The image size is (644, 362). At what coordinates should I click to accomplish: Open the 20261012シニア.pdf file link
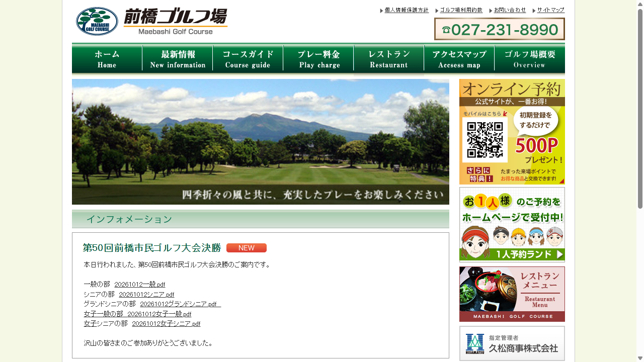[146, 295]
